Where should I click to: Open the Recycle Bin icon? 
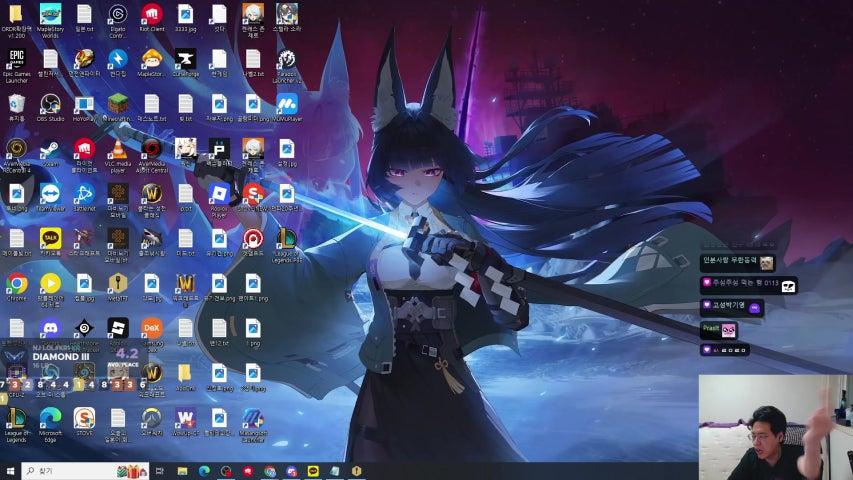[x=17, y=103]
